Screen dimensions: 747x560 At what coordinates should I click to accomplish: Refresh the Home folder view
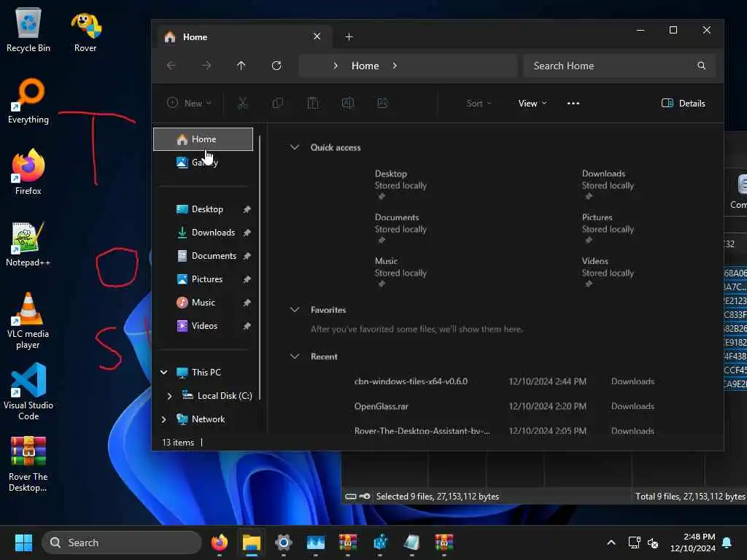point(276,66)
